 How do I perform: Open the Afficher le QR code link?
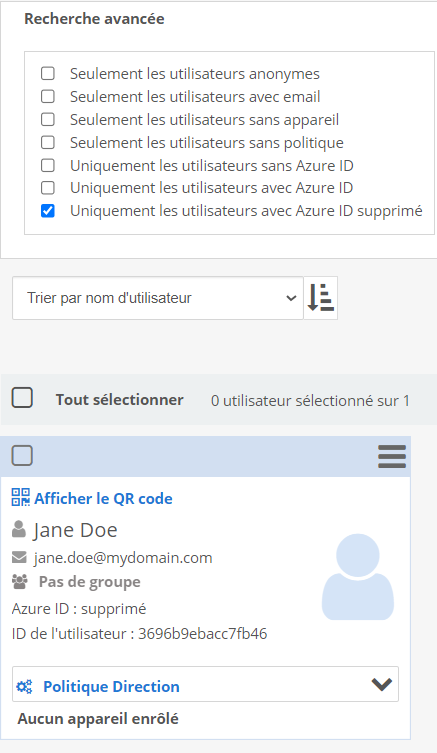103,498
